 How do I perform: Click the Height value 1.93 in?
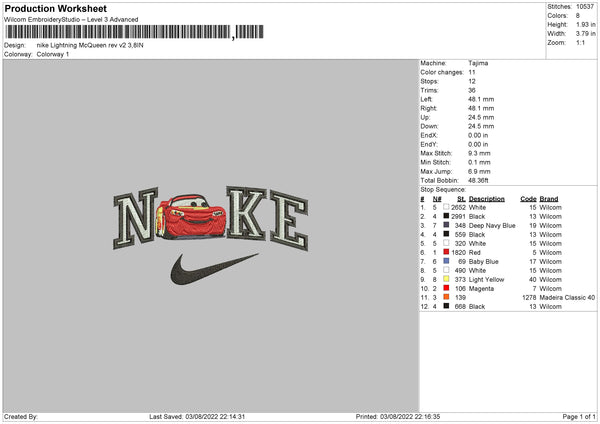(x=586, y=24)
